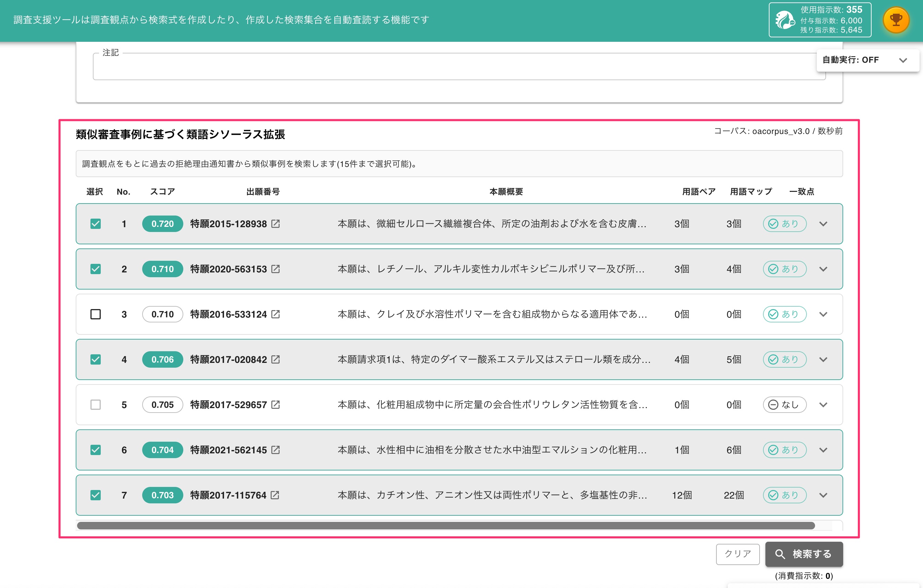Expand details for 特願2016-533124
This screenshot has width=923, height=588.
823,314
